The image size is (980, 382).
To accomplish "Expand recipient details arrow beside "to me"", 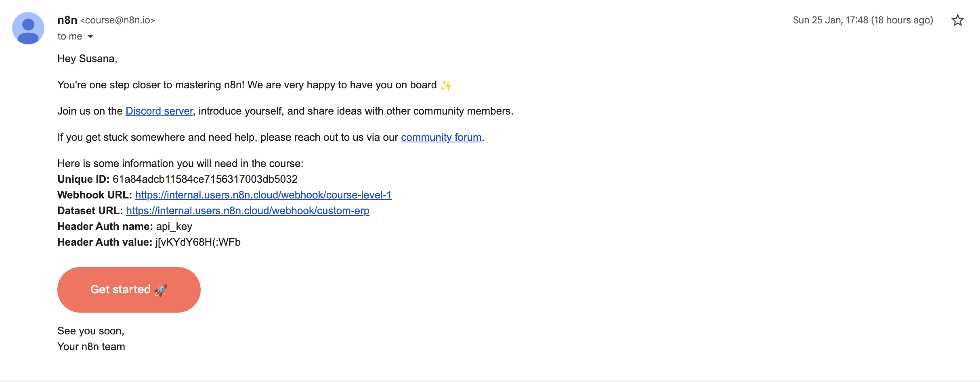I will [90, 37].
